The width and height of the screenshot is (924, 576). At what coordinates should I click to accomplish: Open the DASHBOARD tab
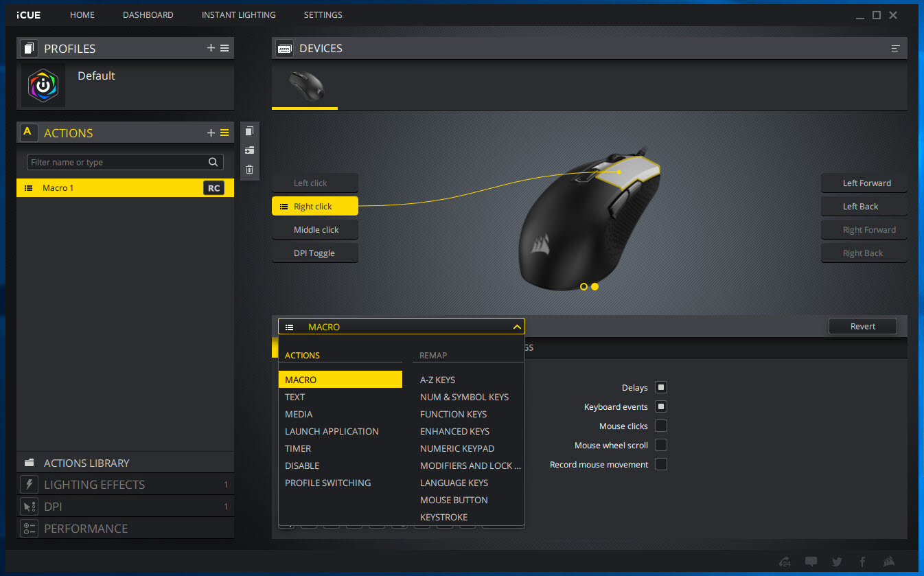(x=148, y=14)
